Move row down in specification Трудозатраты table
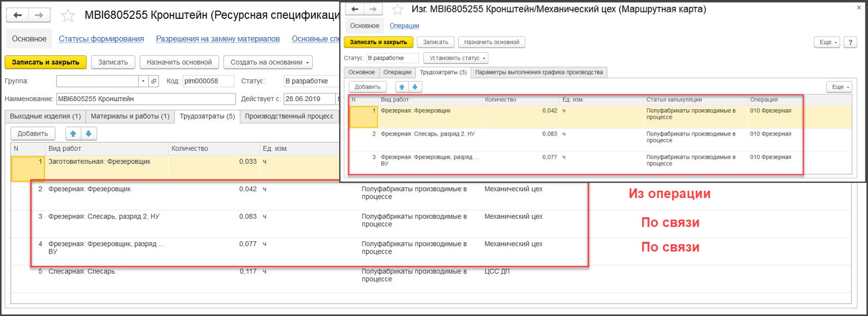868x316 pixels. tap(88, 134)
